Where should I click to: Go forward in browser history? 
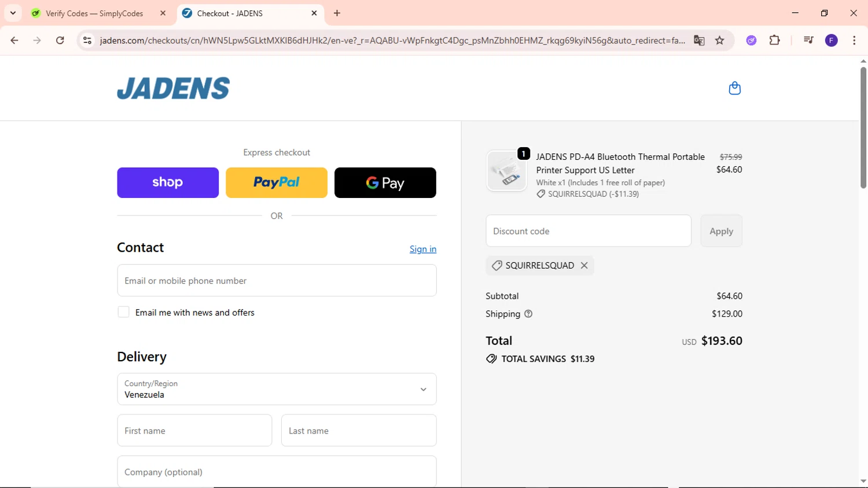coord(37,41)
